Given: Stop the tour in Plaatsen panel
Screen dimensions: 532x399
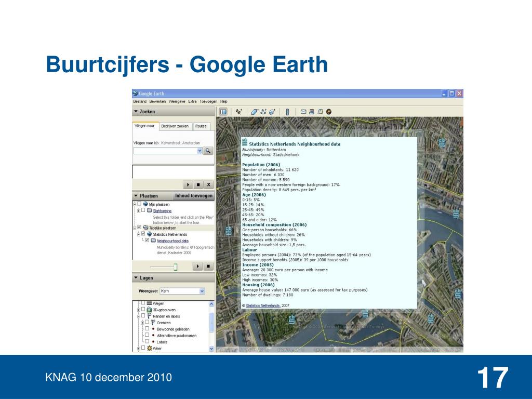Looking at the screenshot, I should (x=208, y=267).
